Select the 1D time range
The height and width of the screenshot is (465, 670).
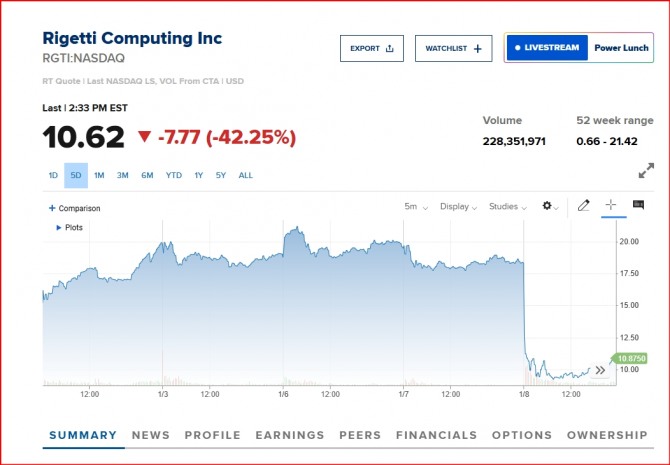[53, 176]
